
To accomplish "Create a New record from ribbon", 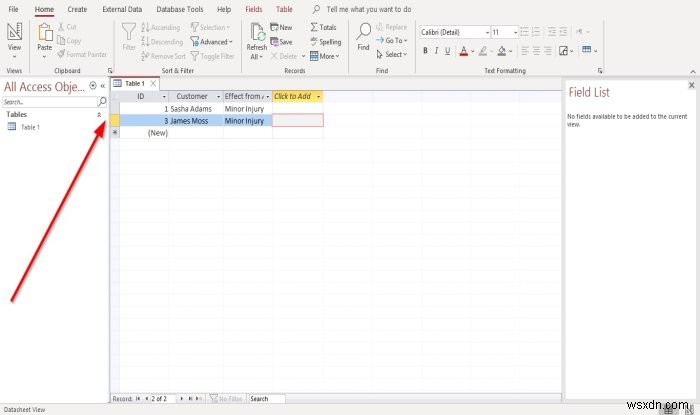I will [281, 27].
